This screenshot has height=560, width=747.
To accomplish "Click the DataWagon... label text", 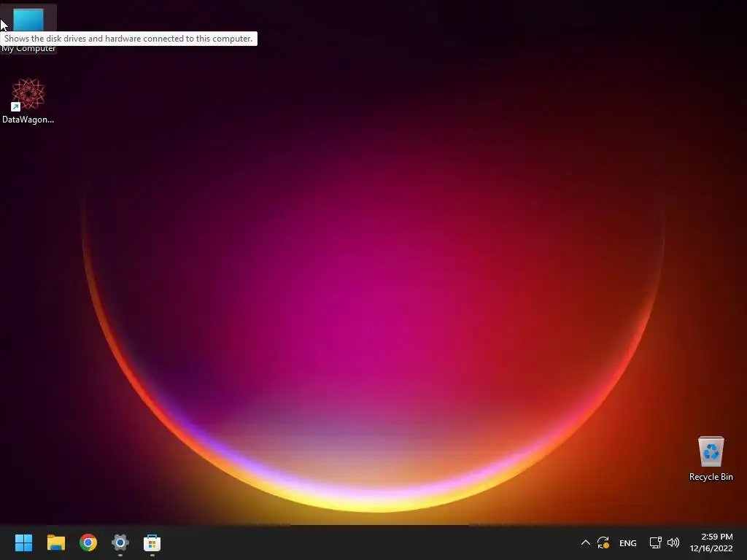I will (28, 120).
